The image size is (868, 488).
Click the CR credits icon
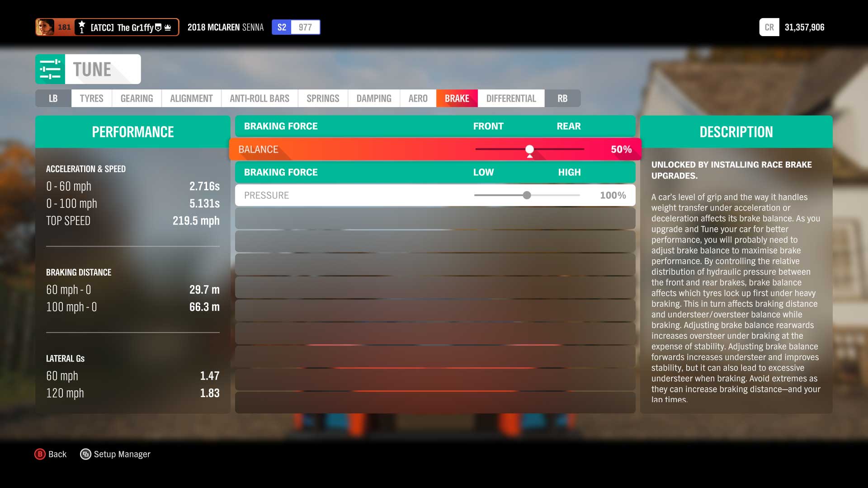[x=769, y=27]
